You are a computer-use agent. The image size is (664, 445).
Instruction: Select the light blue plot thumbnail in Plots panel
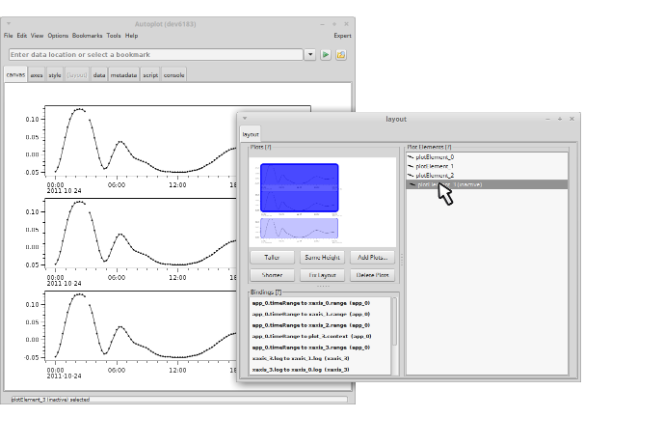299,229
